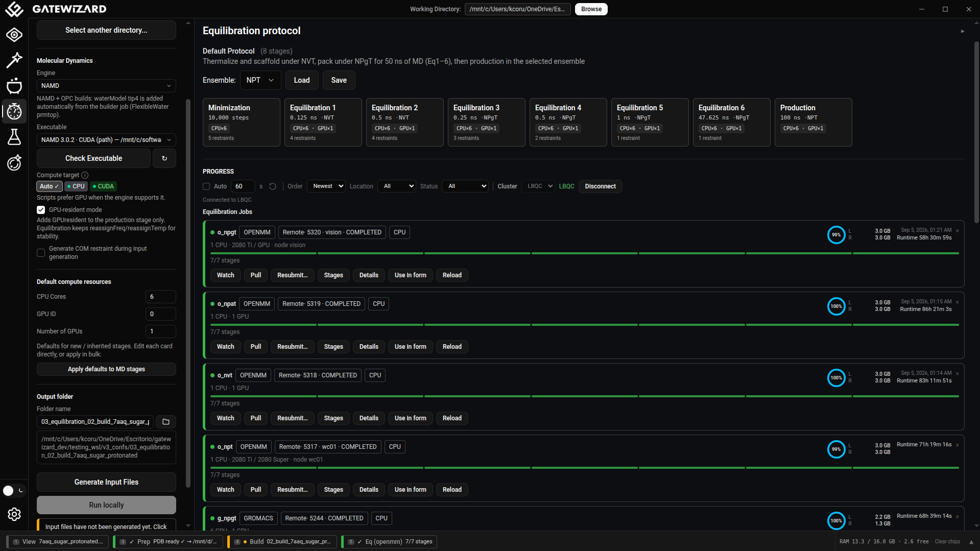Viewport: 980px width, 551px height.
Task: Open the Location All dropdown
Action: [397, 186]
